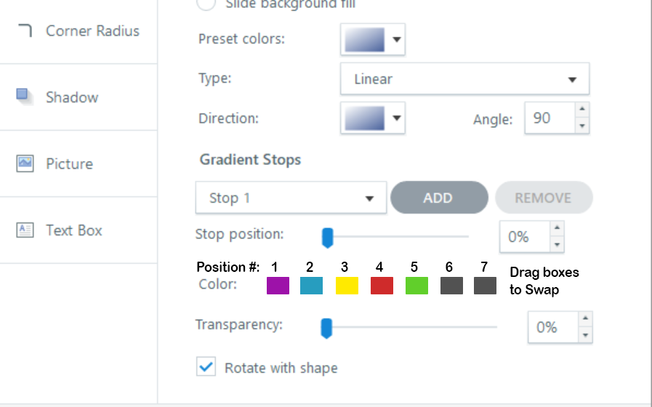Switch to the Text Box tab
The height and width of the screenshot is (407, 652).
point(74,230)
